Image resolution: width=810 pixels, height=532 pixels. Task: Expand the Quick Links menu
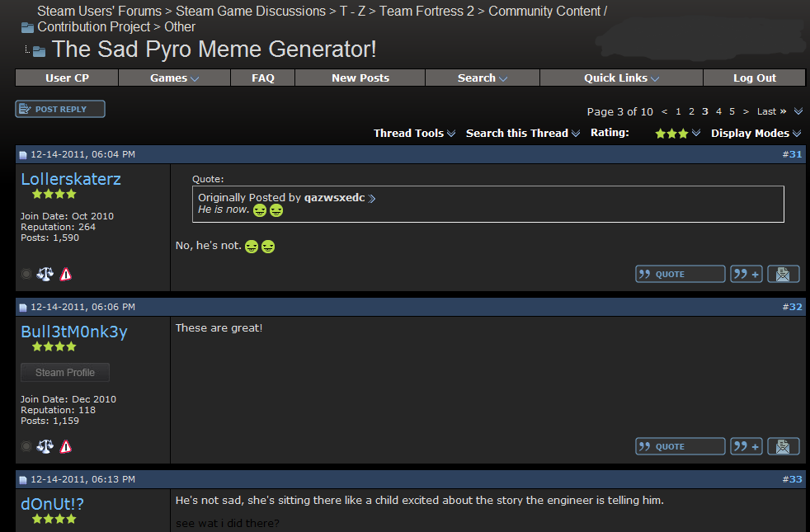coord(619,78)
